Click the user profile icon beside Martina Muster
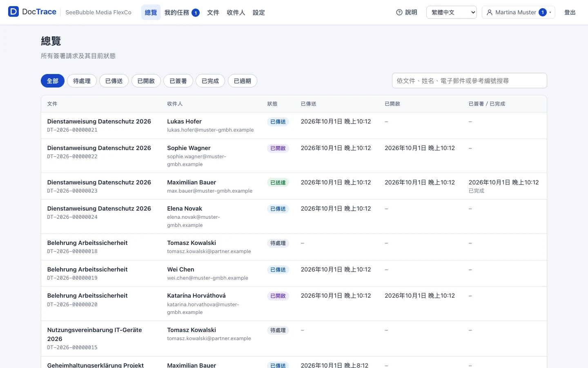Image resolution: width=588 pixels, height=368 pixels. [x=490, y=12]
